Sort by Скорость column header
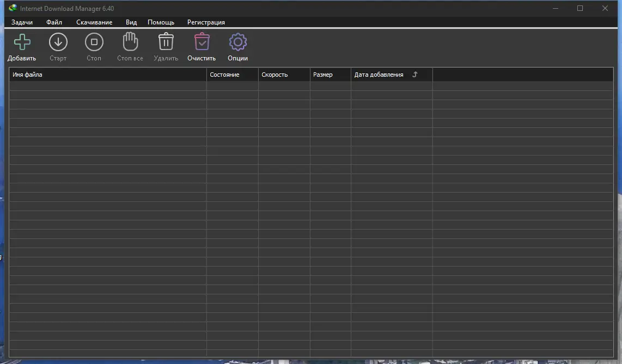 pos(284,75)
